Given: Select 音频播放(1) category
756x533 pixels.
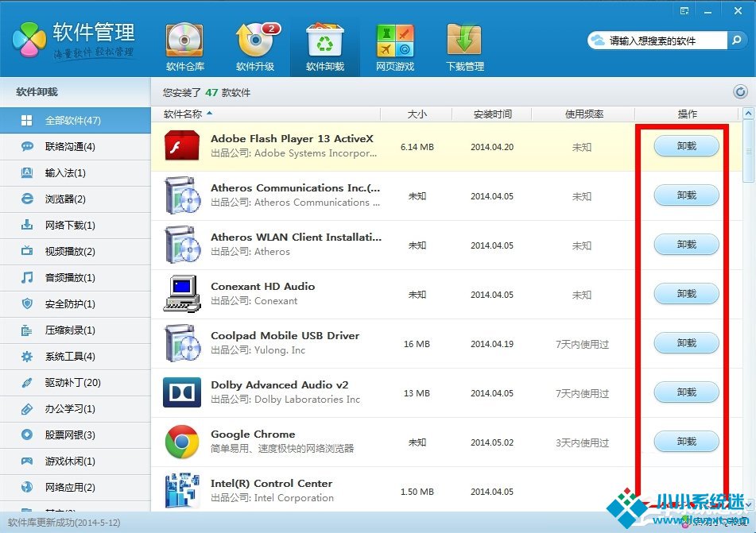Looking at the screenshot, I should click(76, 277).
